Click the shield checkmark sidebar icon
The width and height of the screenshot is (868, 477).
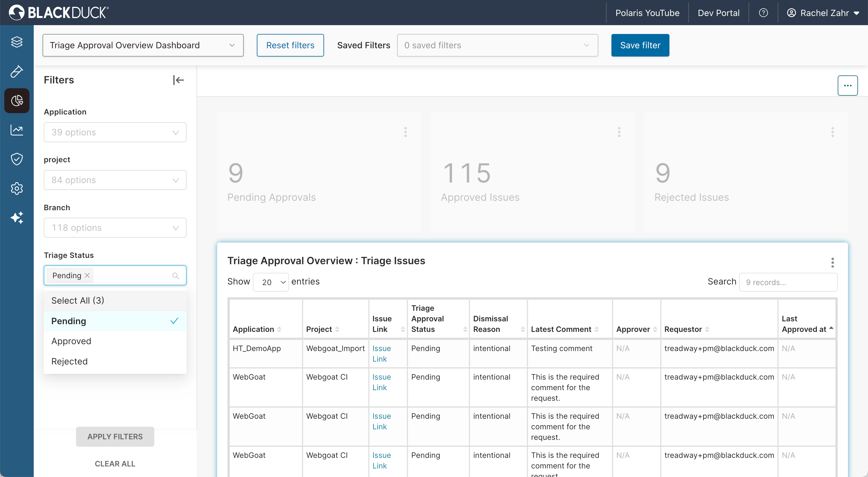pos(17,159)
